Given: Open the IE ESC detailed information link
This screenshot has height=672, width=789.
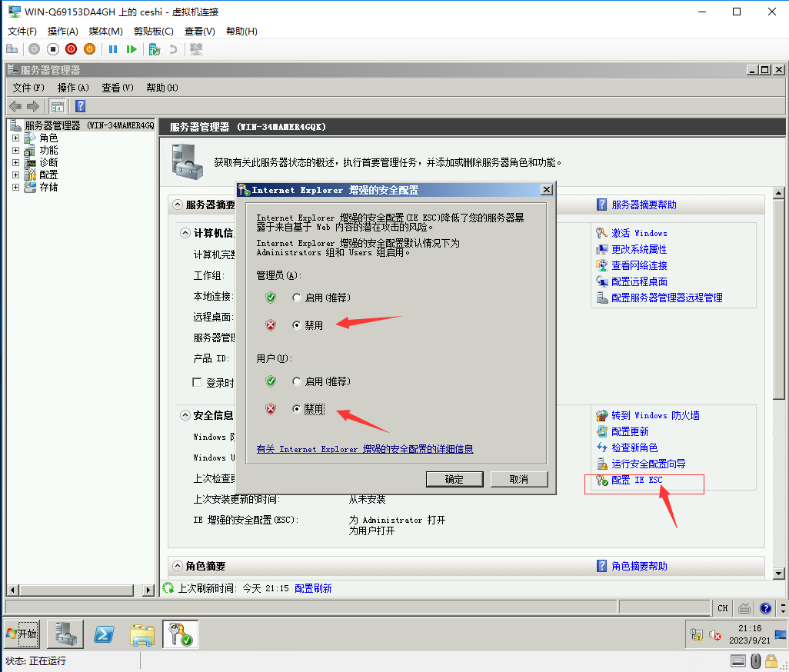Looking at the screenshot, I should pos(365,449).
